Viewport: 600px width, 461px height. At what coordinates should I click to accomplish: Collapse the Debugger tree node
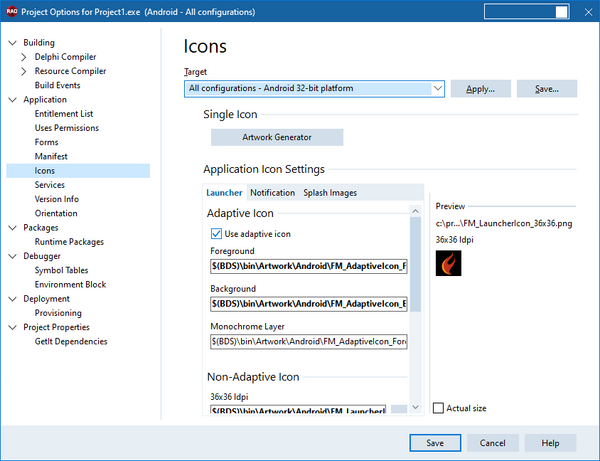13,256
